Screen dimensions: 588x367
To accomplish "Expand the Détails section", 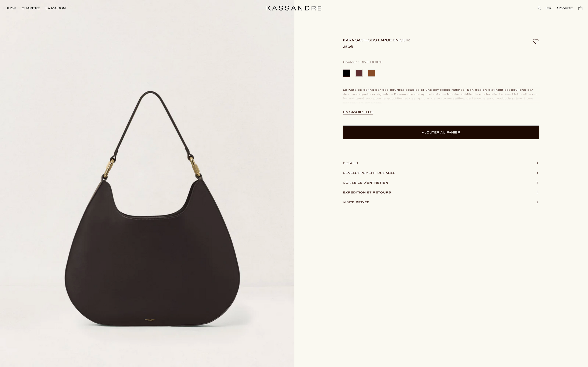I will click(x=441, y=163).
